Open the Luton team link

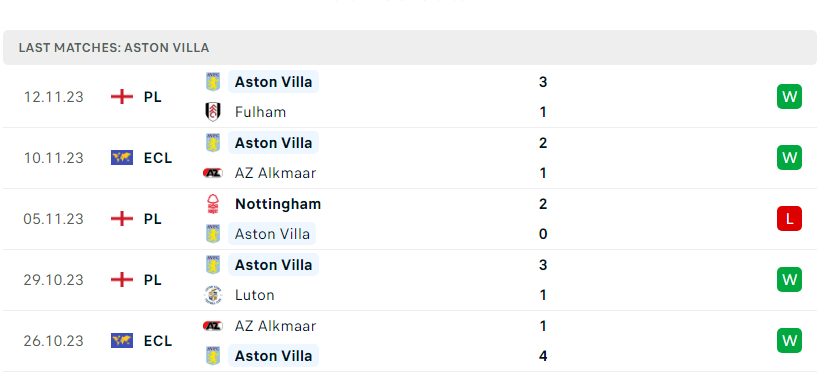(x=255, y=295)
